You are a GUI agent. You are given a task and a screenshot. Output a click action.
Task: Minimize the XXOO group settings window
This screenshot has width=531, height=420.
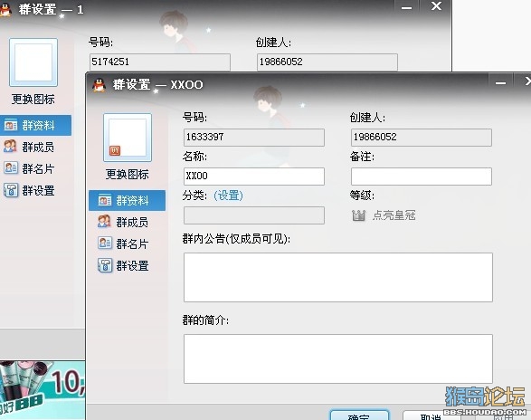pos(500,83)
